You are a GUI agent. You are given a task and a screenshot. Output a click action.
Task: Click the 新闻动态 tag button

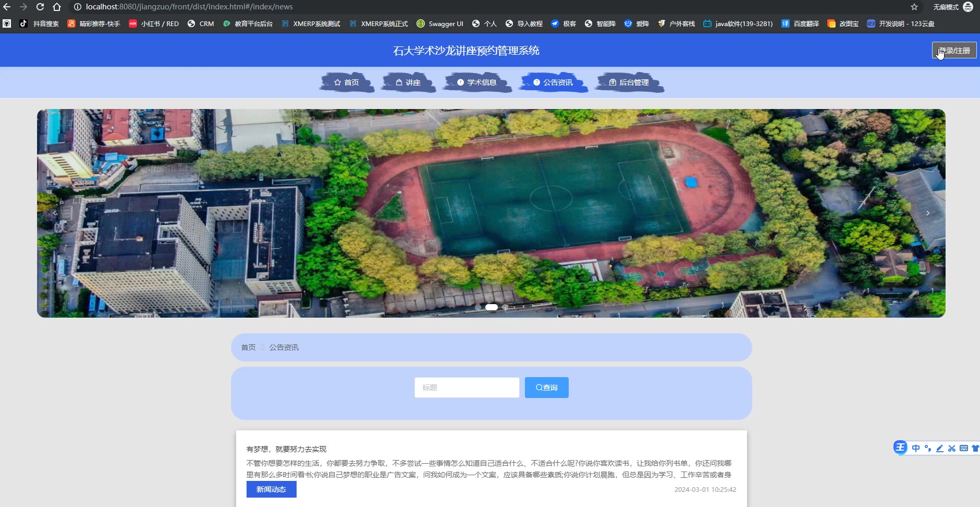(272, 489)
